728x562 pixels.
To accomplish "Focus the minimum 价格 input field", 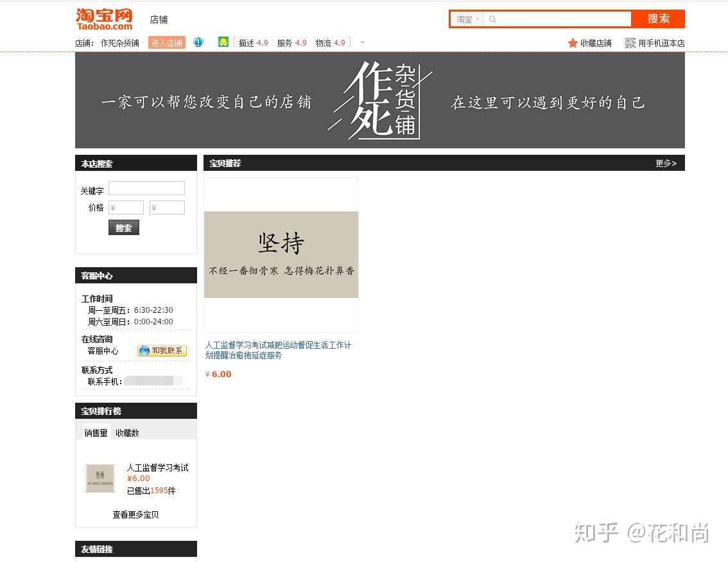I will (x=126, y=207).
